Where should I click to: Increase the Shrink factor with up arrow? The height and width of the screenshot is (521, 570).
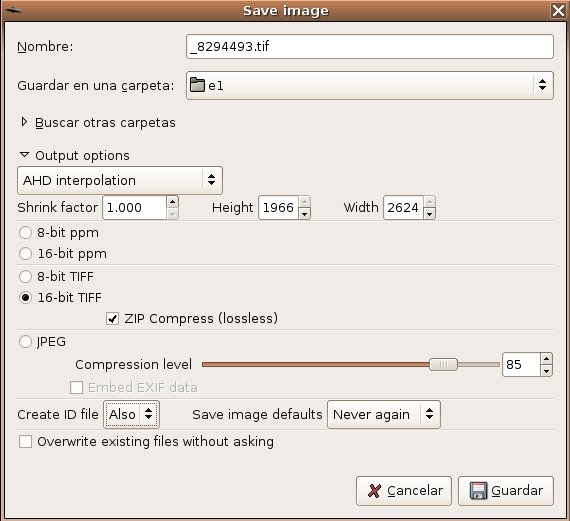173,201
